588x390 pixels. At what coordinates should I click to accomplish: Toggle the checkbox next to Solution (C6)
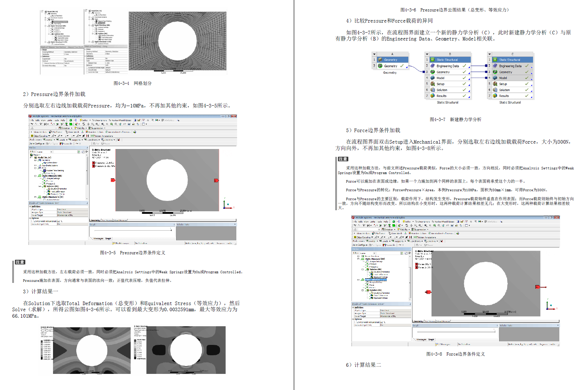click(x=363, y=290)
